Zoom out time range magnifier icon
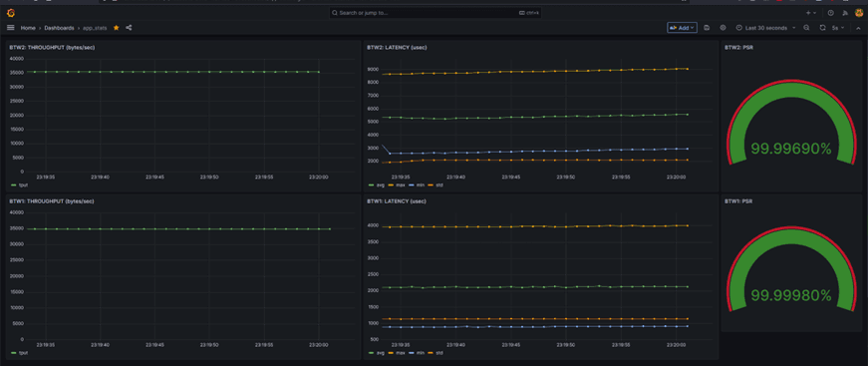 (x=806, y=28)
